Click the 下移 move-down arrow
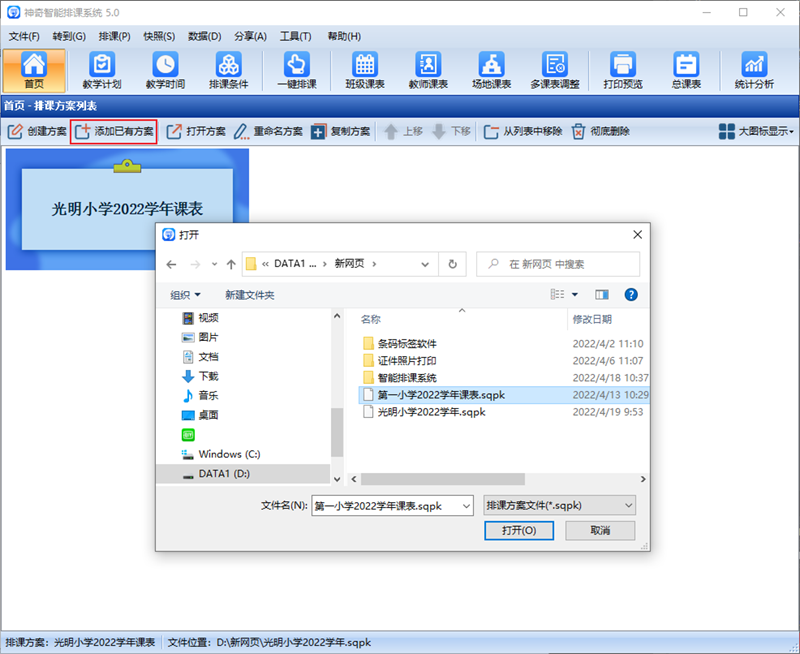The height and width of the screenshot is (654, 800). tap(451, 132)
